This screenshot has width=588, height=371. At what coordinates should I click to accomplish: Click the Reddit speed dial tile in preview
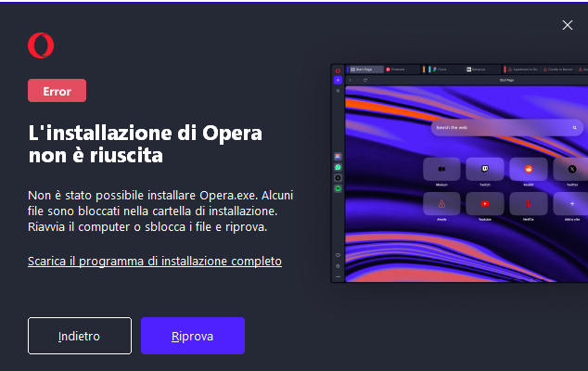(x=529, y=169)
